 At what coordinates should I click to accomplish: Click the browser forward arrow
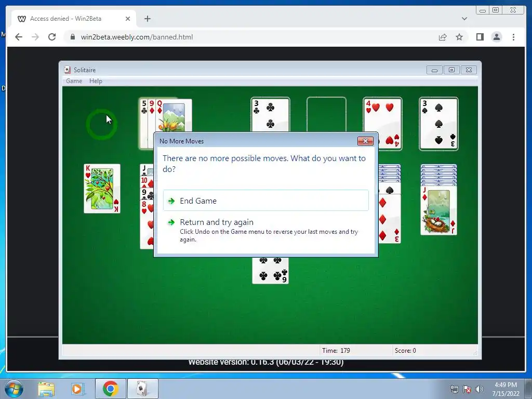[35, 37]
